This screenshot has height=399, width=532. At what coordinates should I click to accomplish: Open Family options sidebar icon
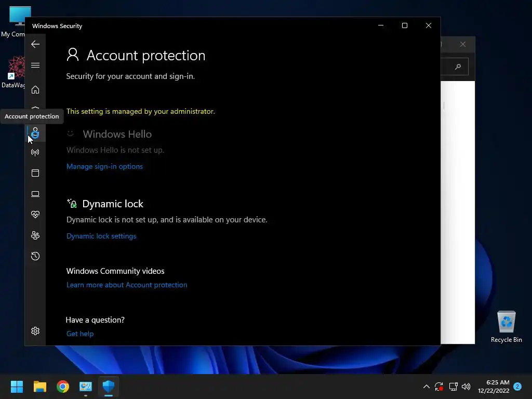pos(35,235)
